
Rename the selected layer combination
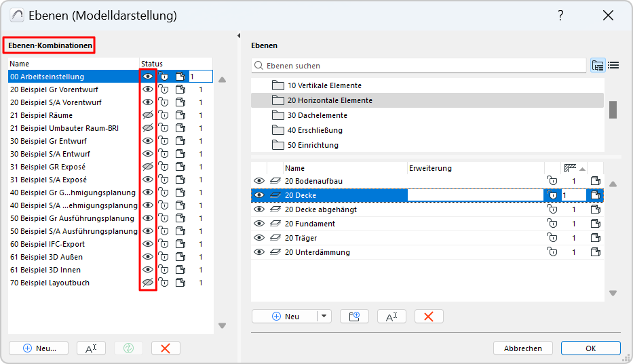pyautogui.click(x=91, y=348)
